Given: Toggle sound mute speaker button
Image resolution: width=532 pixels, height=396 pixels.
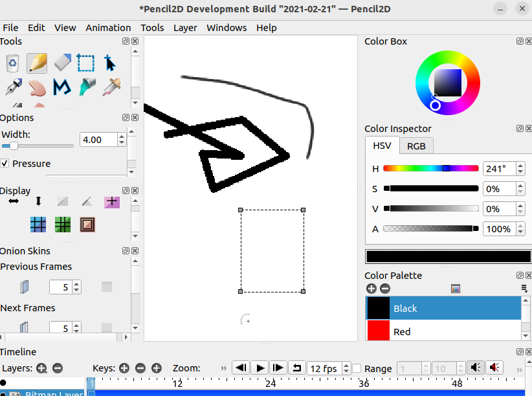Looking at the screenshot, I should [475, 368].
